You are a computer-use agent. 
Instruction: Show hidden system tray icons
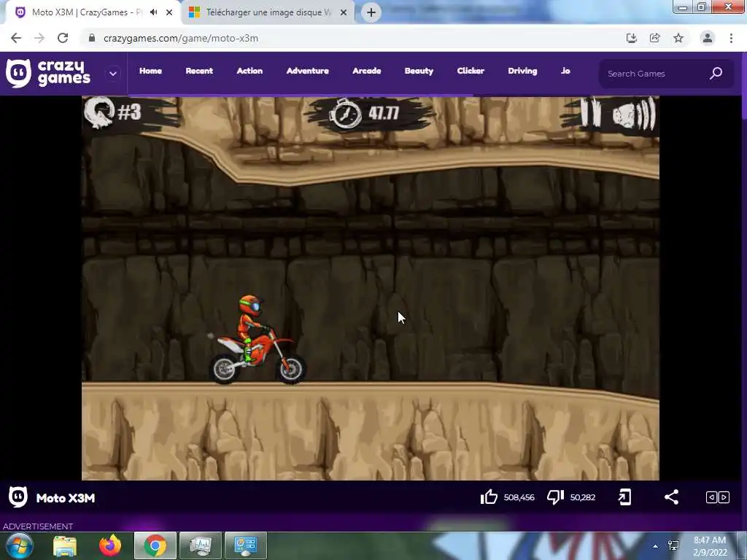(x=656, y=546)
